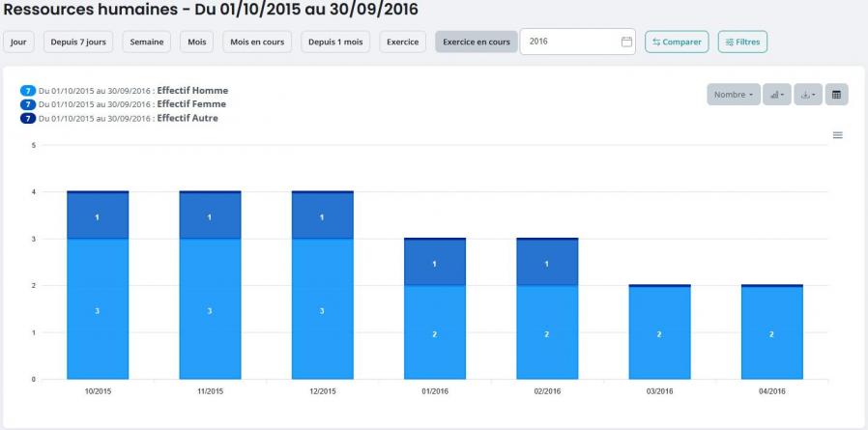Select the Depuis 1 mois period
The image size is (868, 430).
click(335, 43)
